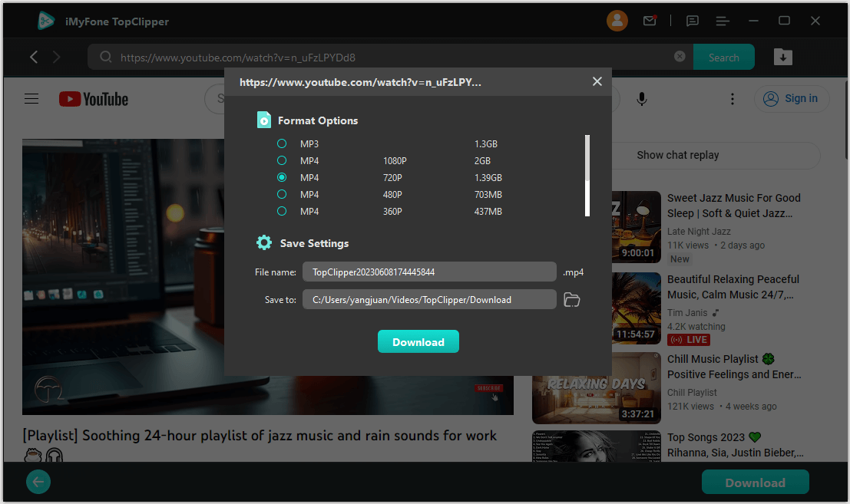Browse for save folder icon
The image size is (850, 504).
pos(571,300)
